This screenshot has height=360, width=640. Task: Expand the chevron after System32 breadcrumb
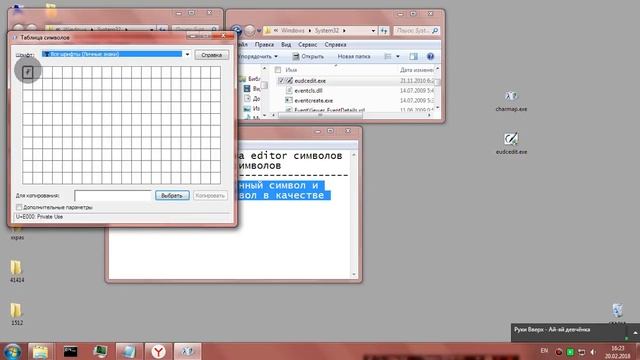click(x=344, y=31)
